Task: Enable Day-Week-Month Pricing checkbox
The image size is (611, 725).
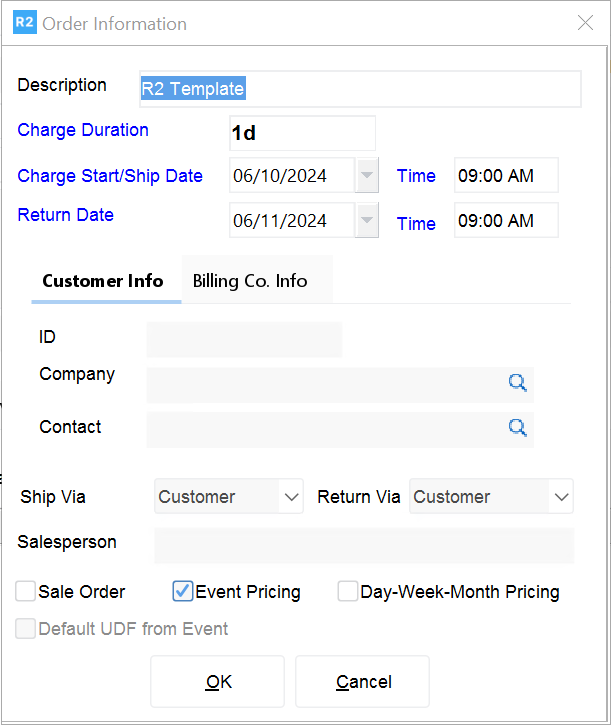Action: tap(348, 592)
